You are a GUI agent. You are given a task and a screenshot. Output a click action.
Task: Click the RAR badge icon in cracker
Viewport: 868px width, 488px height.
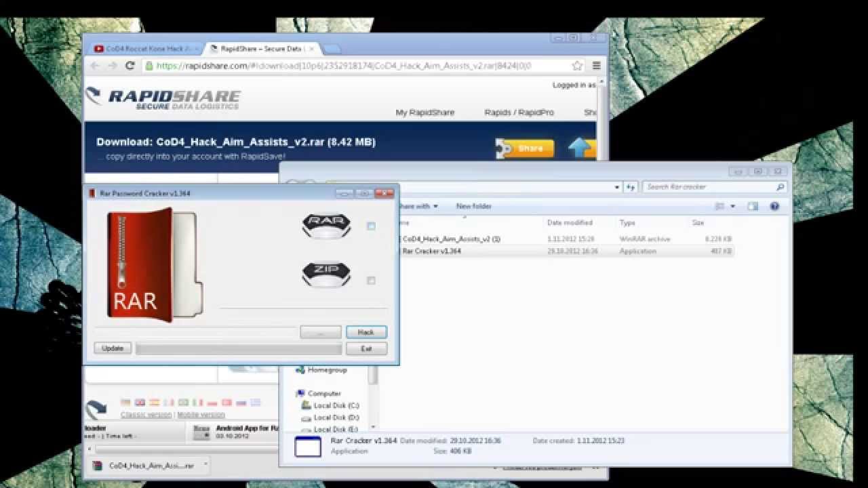click(x=326, y=226)
